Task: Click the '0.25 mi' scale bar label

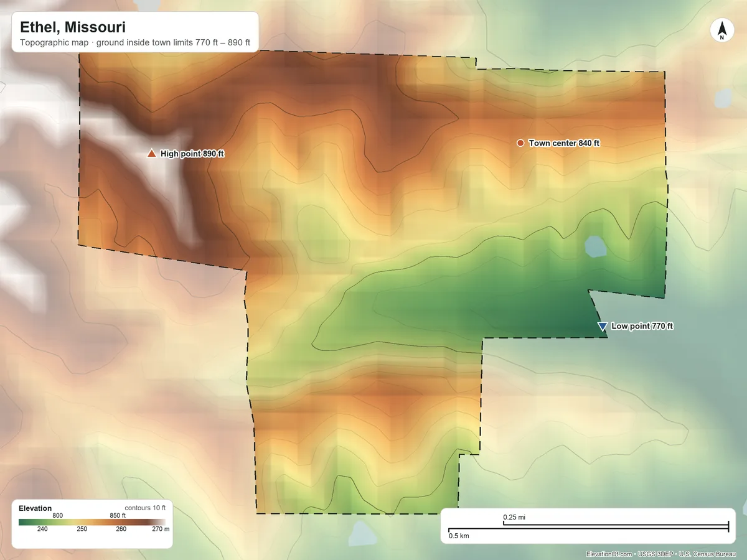Action: 514,518
